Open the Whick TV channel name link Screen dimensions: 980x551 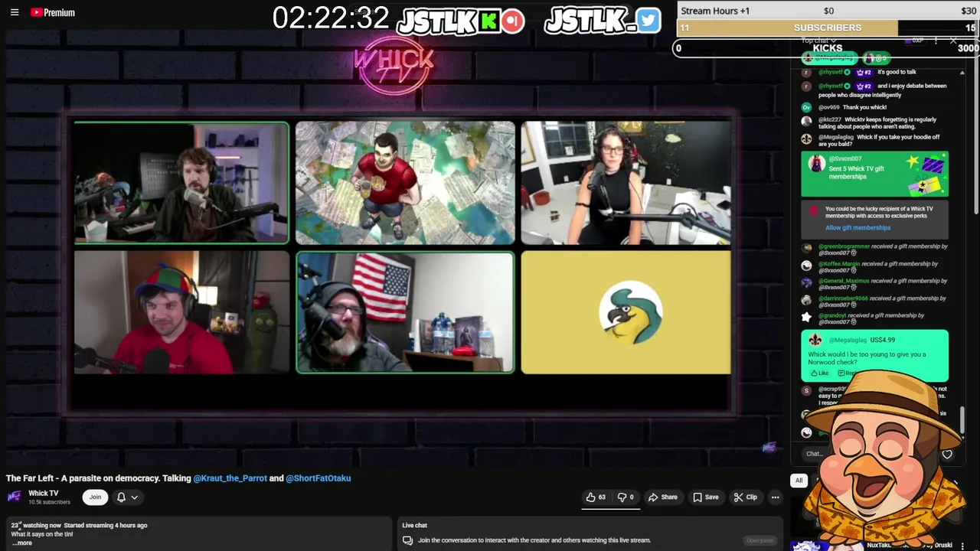43,493
